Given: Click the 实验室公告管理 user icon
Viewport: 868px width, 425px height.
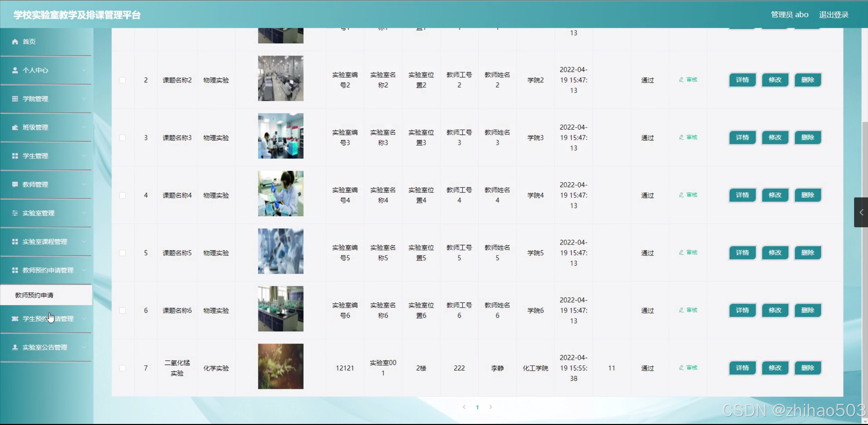Looking at the screenshot, I should click(x=15, y=347).
